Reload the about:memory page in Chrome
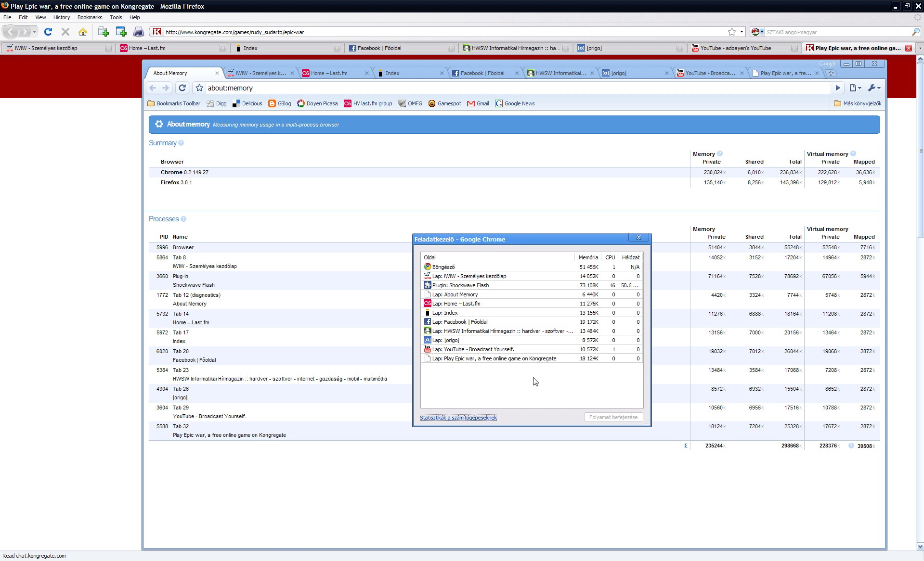This screenshot has height=561, width=924. point(182,88)
